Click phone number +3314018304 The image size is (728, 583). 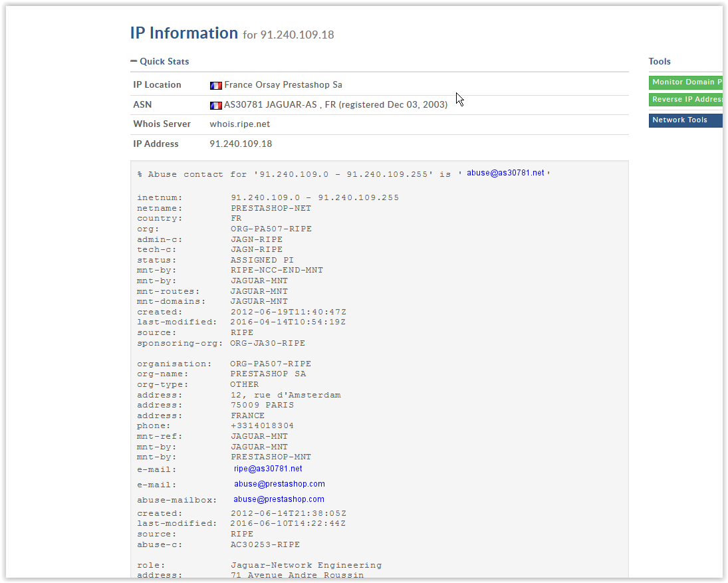[262, 425]
